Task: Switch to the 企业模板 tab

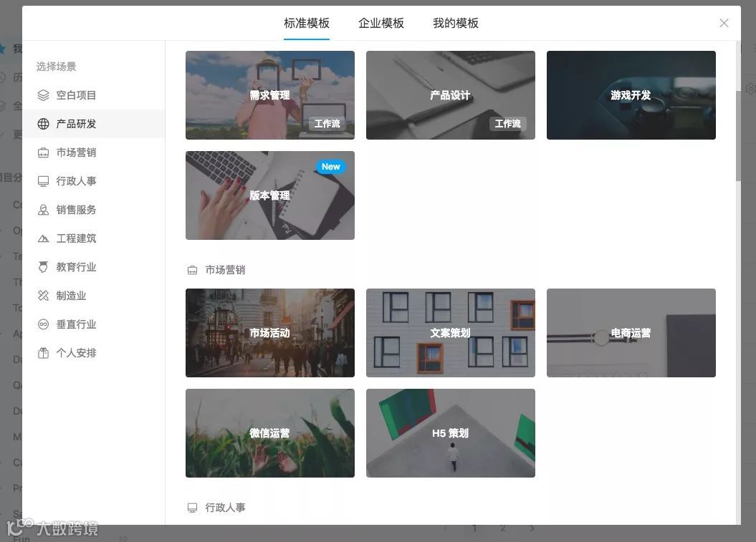Action: pos(381,22)
